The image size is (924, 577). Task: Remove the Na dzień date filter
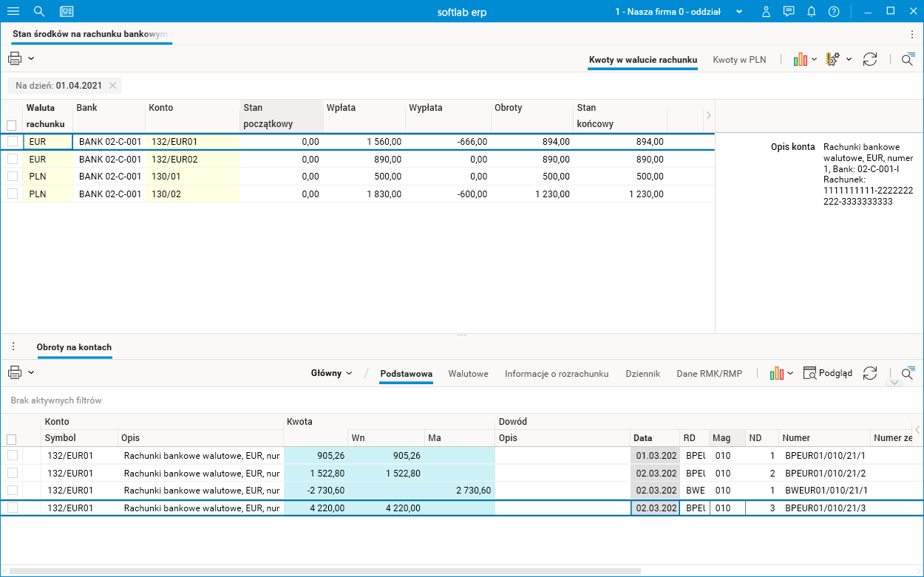(112, 86)
